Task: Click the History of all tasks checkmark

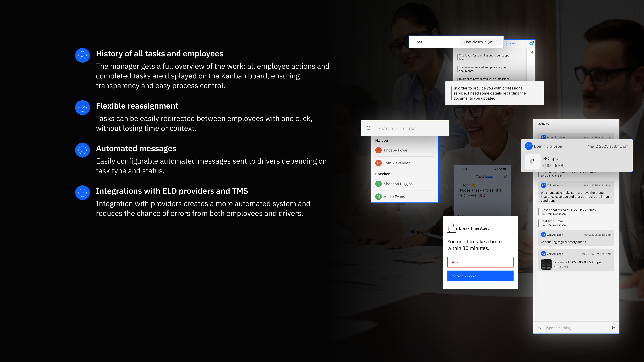Action: point(83,55)
